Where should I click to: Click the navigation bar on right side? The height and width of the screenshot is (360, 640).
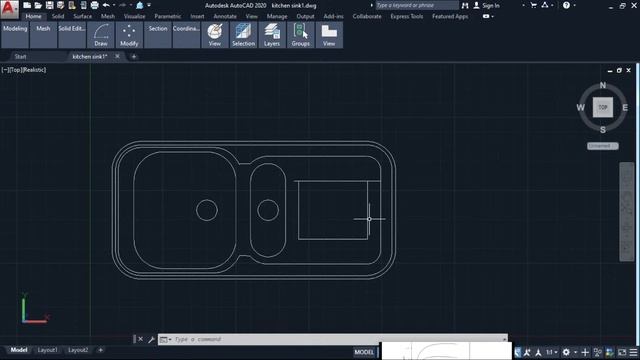coord(627,211)
